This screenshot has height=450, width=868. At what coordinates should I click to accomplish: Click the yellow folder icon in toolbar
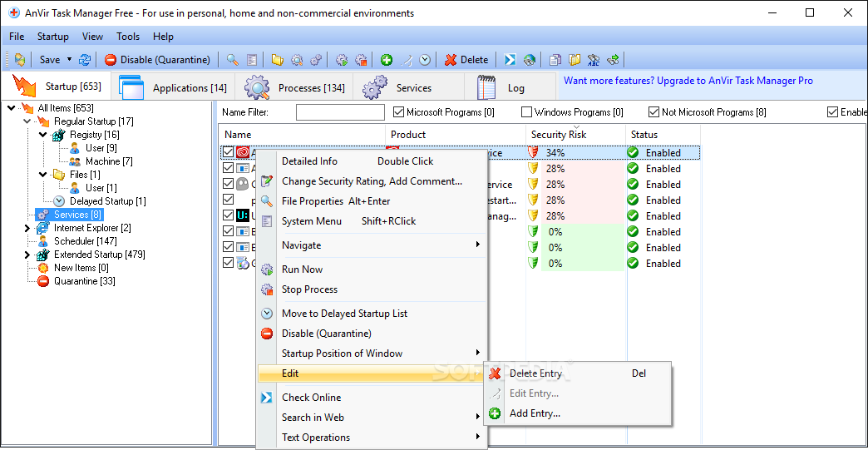pyautogui.click(x=278, y=60)
